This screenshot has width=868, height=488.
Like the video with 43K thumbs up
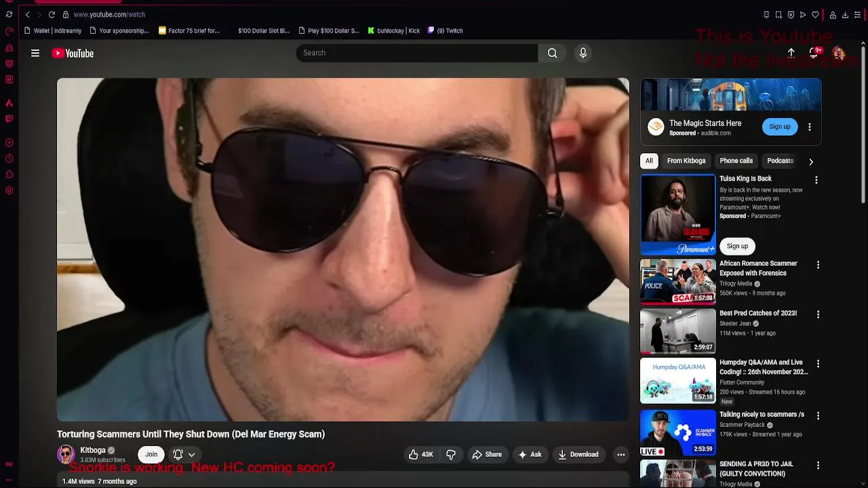pos(421,455)
